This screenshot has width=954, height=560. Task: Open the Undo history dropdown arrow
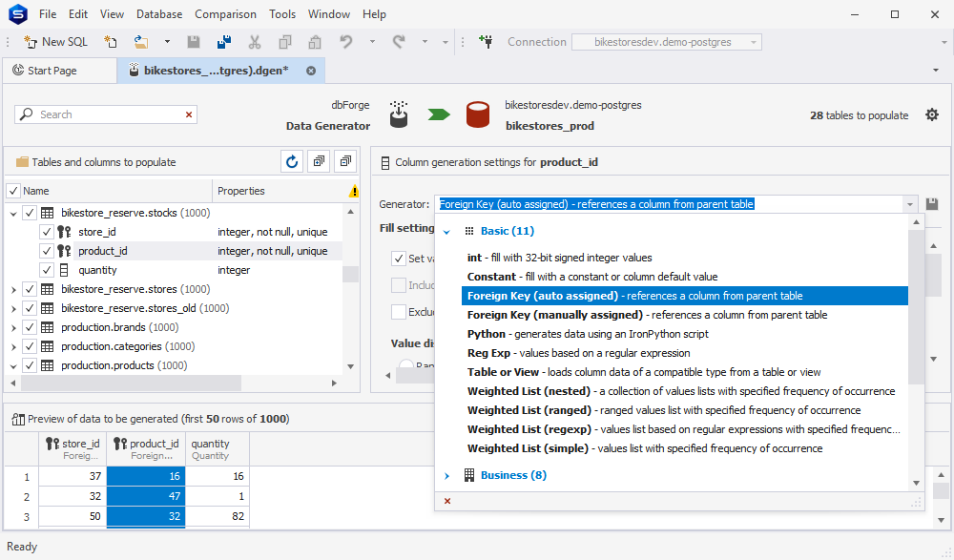[372, 42]
